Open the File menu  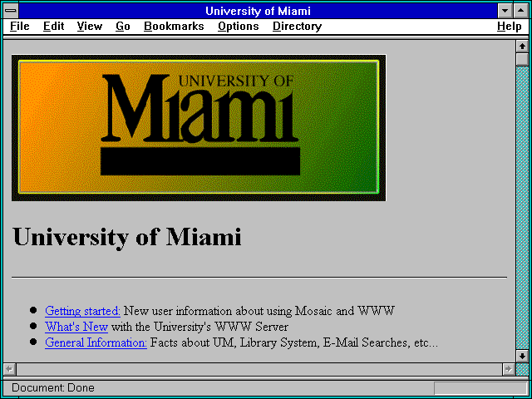(20, 27)
